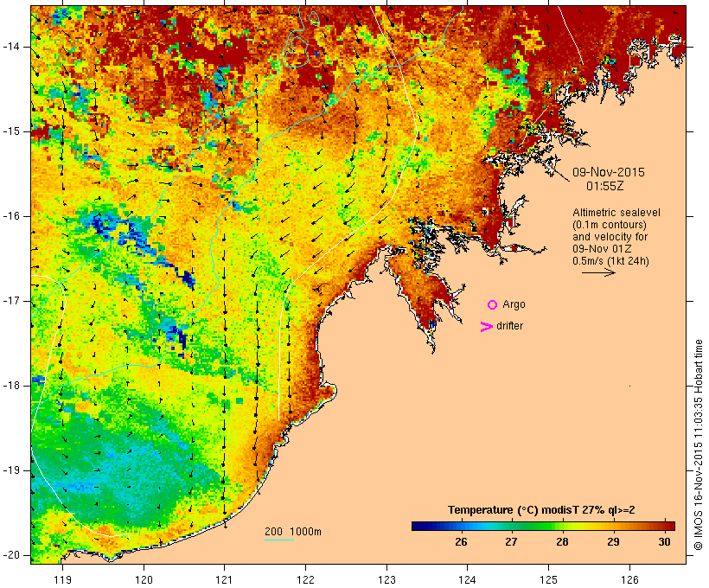The width and height of the screenshot is (709, 588).
Task: Click the 0.5m/s velocity scale arrow
Action: (598, 272)
